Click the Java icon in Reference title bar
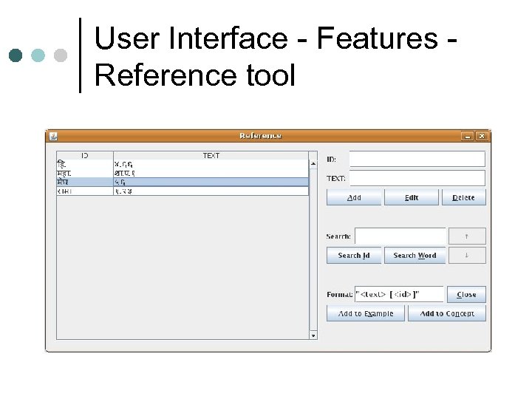This screenshot has height=399, width=532. (53, 137)
